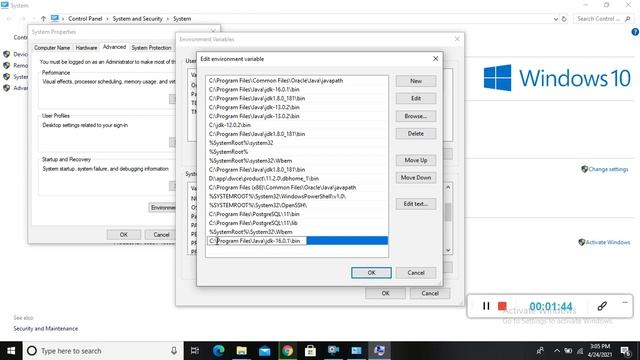This screenshot has width=640, height=360.
Task: Click the Device Manager shield icon in sidebar
Action: click(x=7, y=54)
